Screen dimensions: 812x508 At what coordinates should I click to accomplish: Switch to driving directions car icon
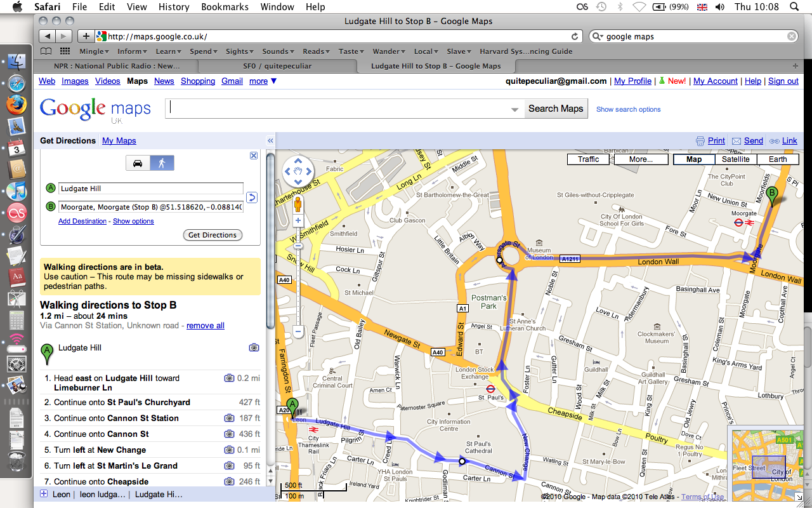138,163
